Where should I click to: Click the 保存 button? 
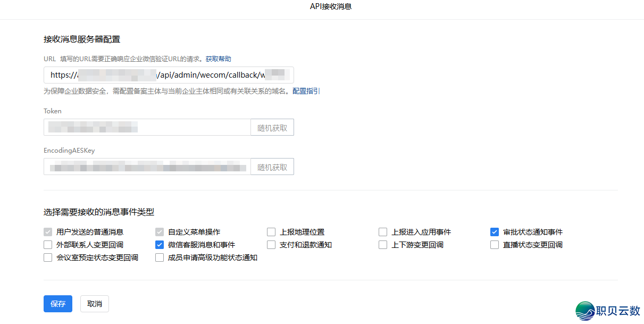[x=57, y=303]
